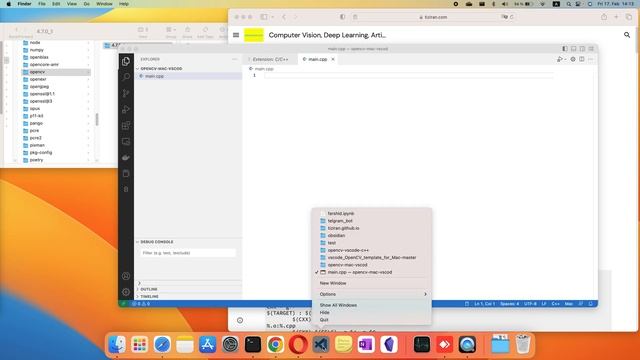Click the Debug Console filter input field

[188, 253]
